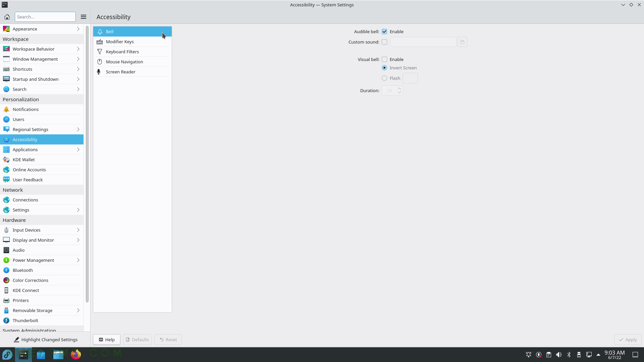
Task: Expand Workspace Behavior chevron
Action: [78, 49]
